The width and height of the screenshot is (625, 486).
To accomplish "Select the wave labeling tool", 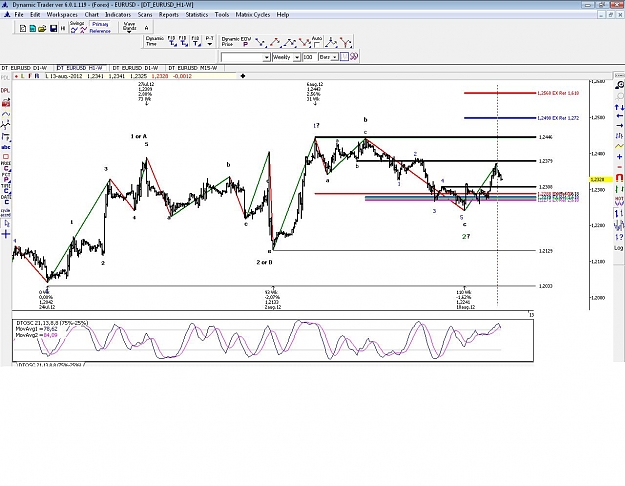I will 6,126.
